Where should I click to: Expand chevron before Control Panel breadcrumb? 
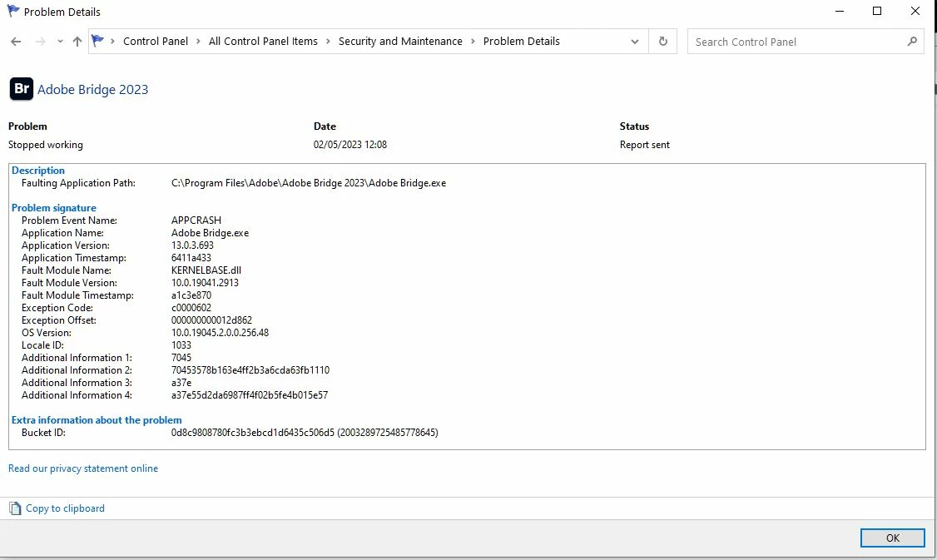[112, 42]
